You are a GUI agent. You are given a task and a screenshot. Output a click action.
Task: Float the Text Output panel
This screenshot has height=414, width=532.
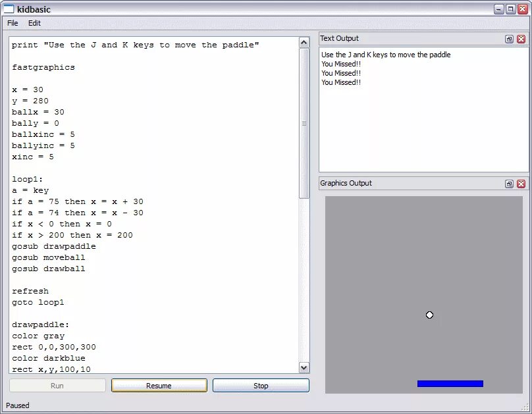pos(509,39)
